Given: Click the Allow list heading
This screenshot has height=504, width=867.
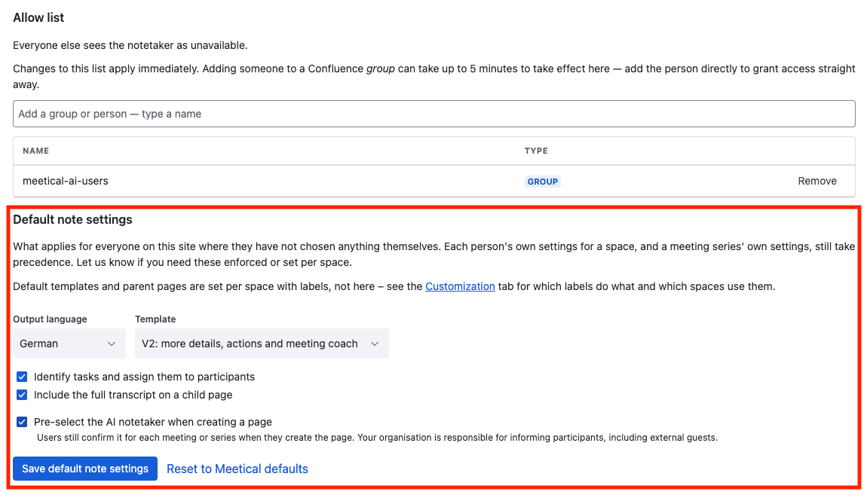Looking at the screenshot, I should pyautogui.click(x=38, y=17).
